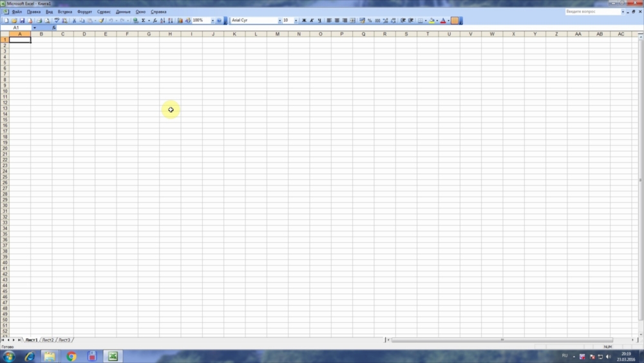644x363 pixels.
Task: Switch to the Лист2 sheet tab
Action: [48, 340]
